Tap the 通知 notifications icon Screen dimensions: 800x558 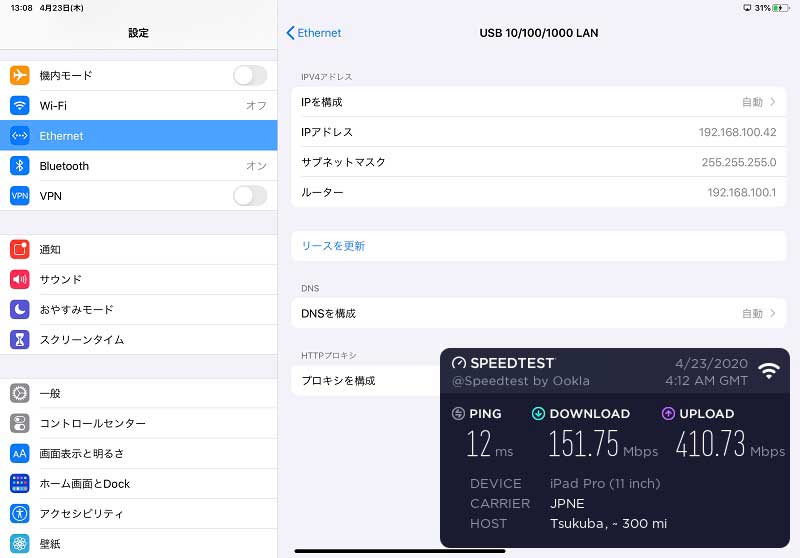coord(19,249)
